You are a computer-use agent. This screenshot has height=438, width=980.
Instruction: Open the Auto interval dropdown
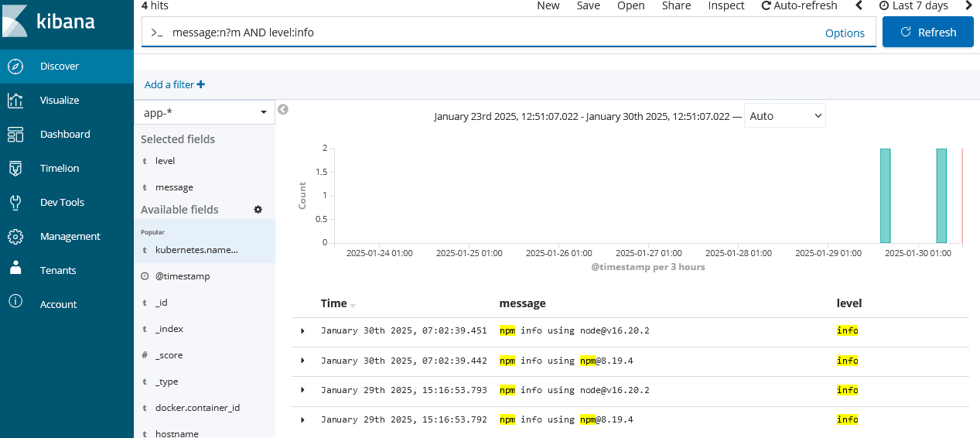[784, 116]
